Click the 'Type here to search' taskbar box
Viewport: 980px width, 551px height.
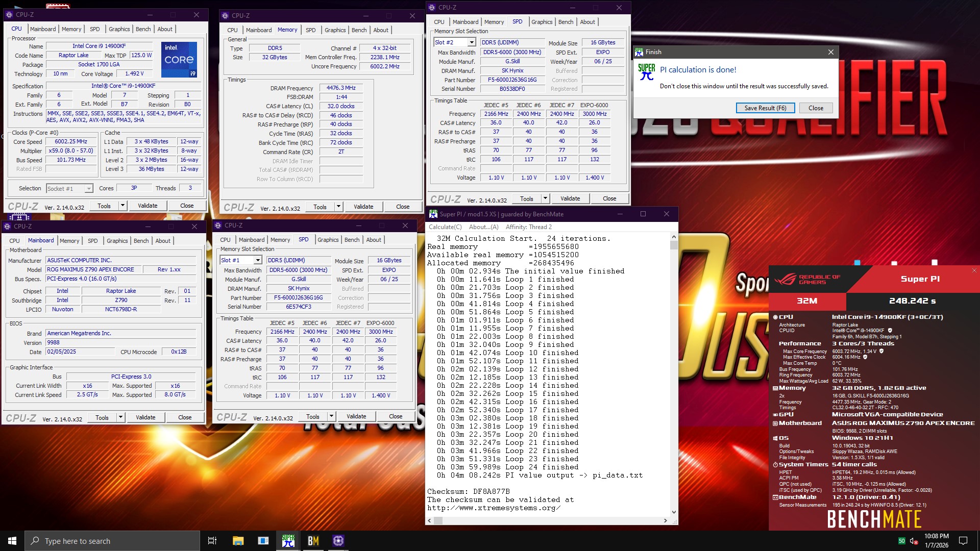point(112,541)
